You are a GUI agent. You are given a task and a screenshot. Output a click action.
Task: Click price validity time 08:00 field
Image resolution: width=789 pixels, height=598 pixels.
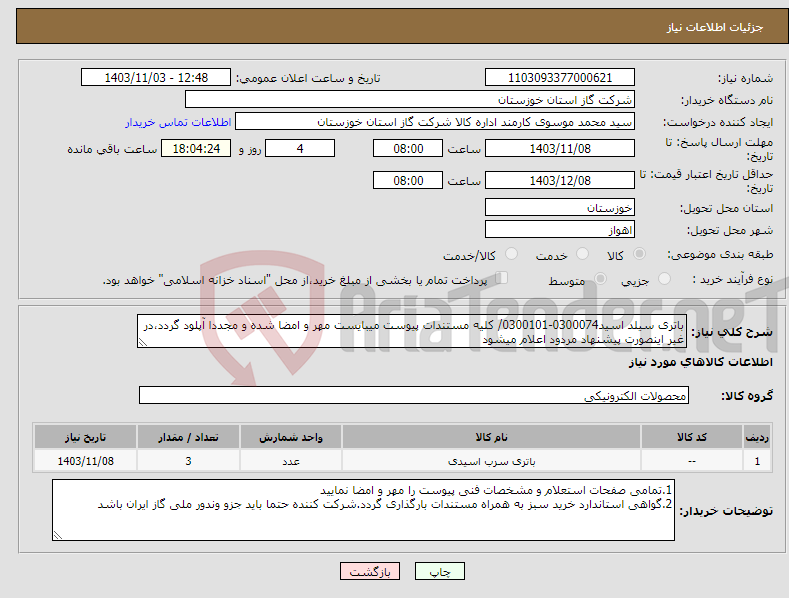(x=408, y=180)
